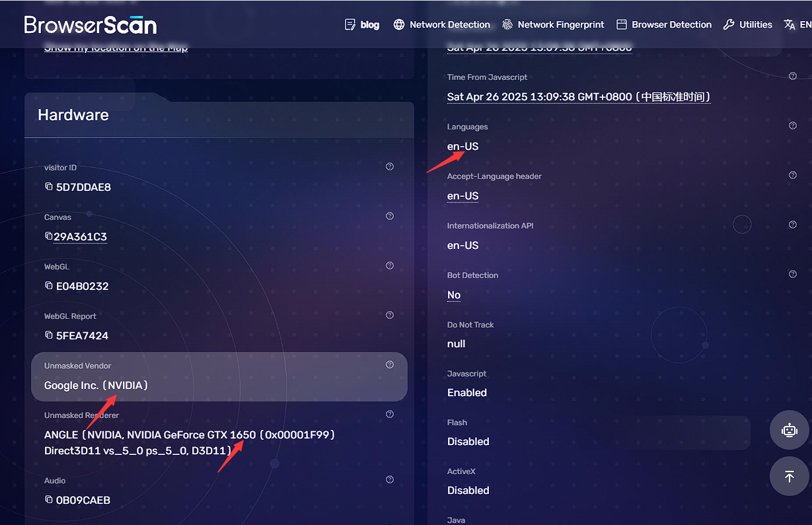Click the Accept-Language header value en-US
This screenshot has width=812, height=525.
pyautogui.click(x=462, y=196)
